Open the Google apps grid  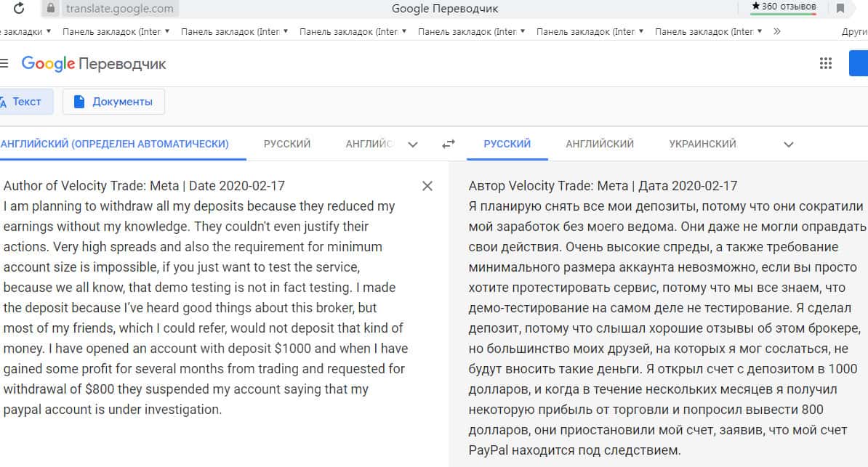[825, 63]
